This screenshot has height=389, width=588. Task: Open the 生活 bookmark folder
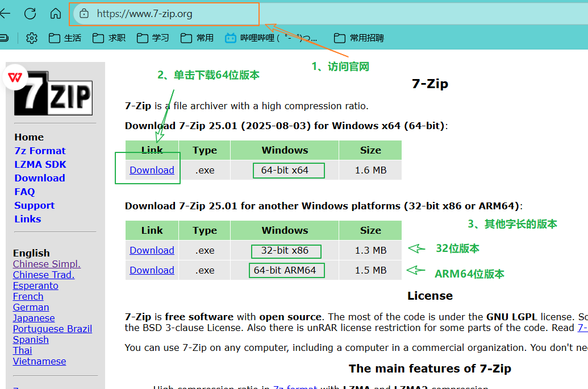point(65,38)
